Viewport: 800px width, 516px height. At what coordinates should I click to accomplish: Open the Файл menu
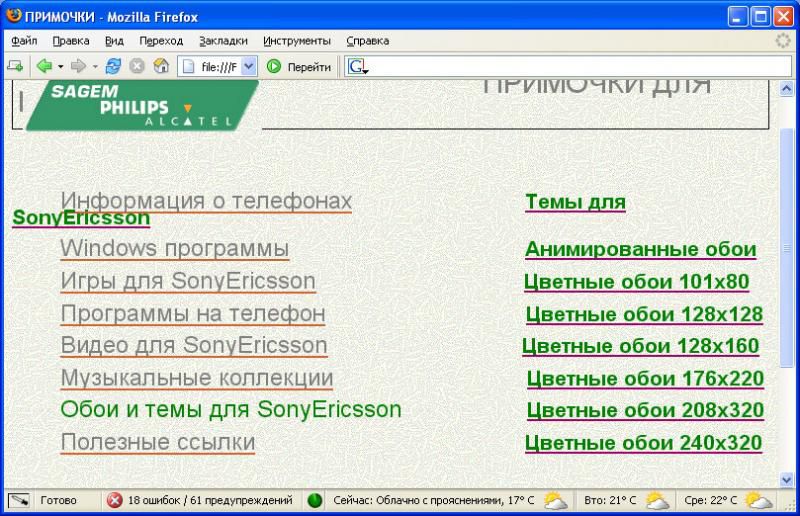(x=25, y=41)
